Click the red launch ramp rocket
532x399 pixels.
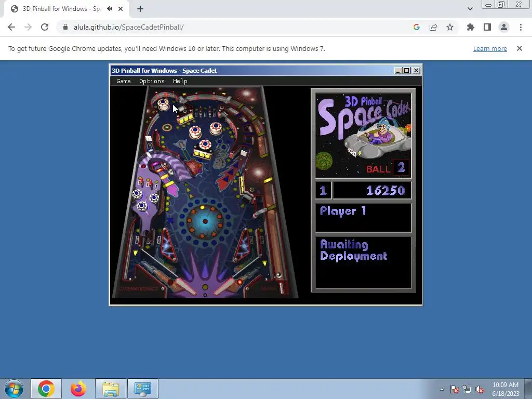tap(230, 174)
